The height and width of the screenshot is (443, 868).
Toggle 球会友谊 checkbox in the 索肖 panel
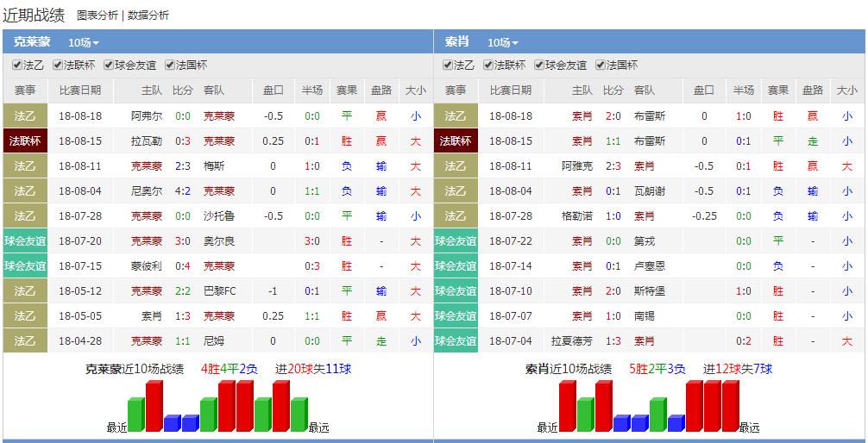[x=539, y=66]
